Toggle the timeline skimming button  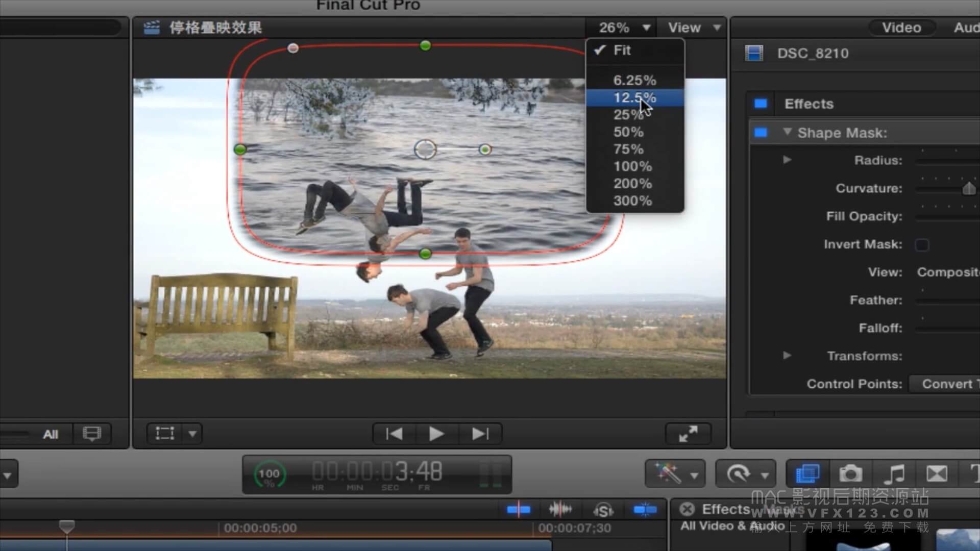coord(519,510)
